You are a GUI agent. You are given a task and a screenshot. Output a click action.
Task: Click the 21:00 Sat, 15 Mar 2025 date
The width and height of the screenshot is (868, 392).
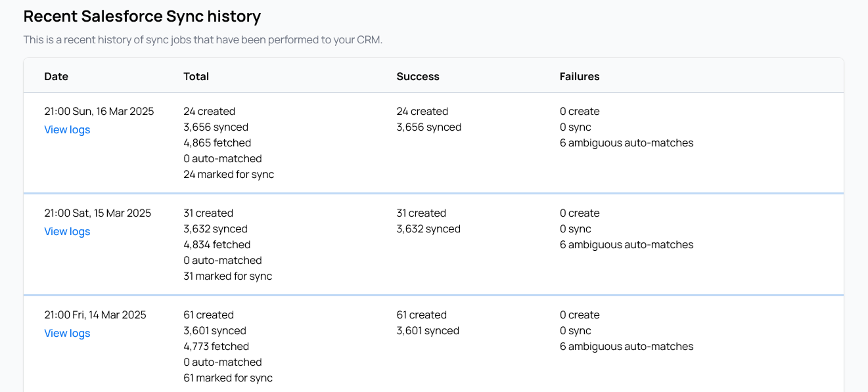click(x=98, y=213)
